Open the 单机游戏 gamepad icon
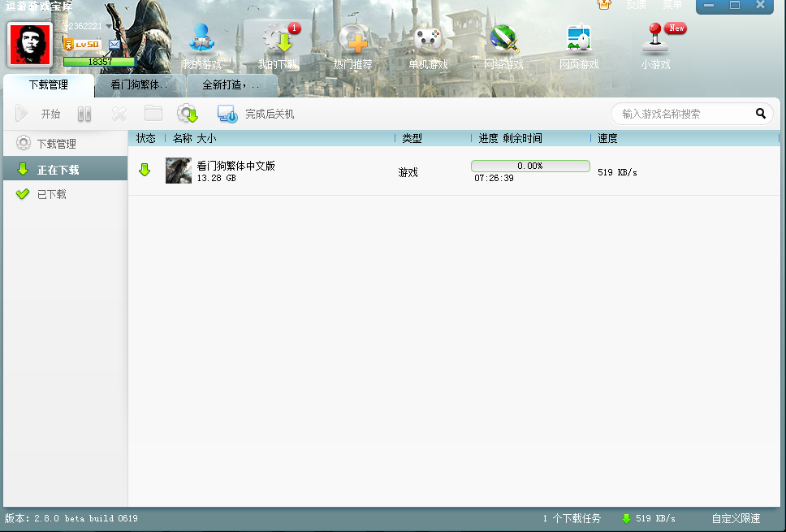This screenshot has width=786, height=532. (428, 39)
